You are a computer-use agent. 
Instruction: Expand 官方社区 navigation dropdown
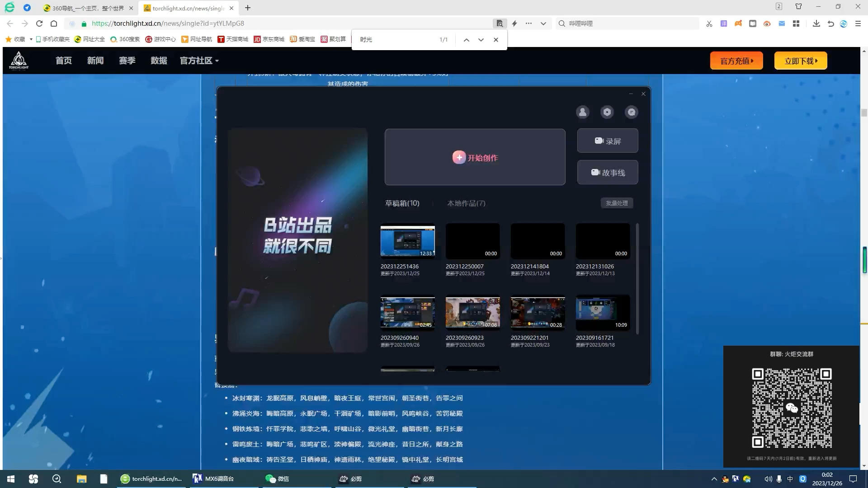tap(199, 61)
